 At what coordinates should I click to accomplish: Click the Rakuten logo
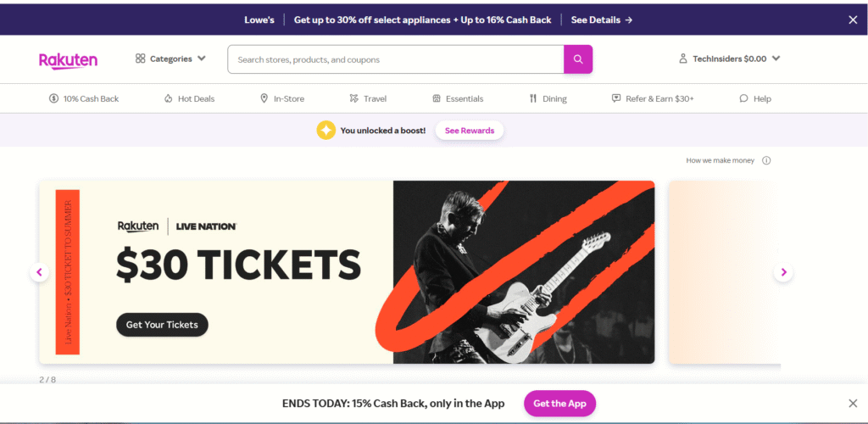[x=68, y=59]
